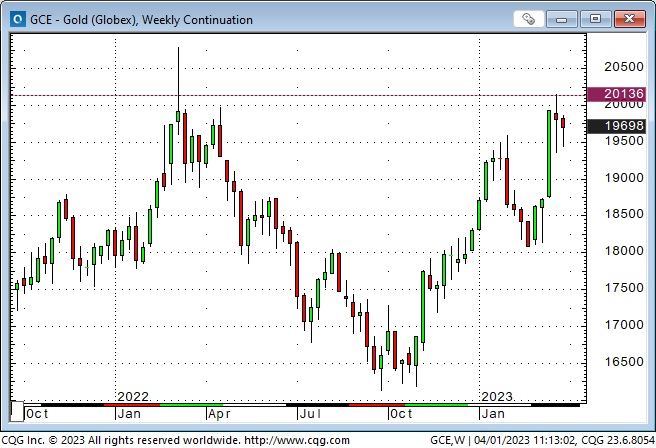Click the 17000 price axis label

tap(623, 325)
